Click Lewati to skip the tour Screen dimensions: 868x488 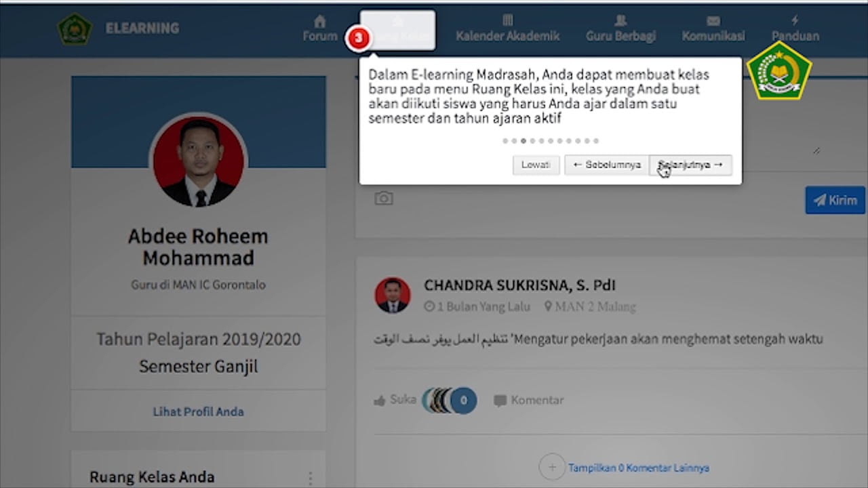(x=536, y=165)
